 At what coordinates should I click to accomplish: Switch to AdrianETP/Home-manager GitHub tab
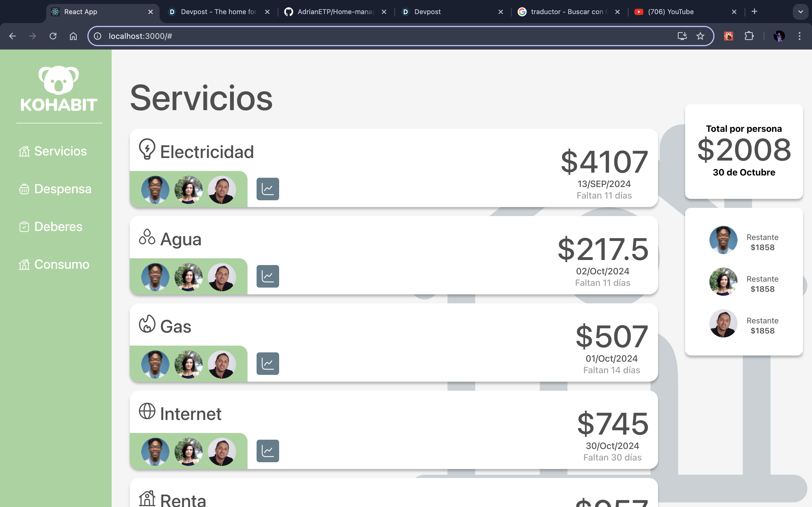(335, 12)
